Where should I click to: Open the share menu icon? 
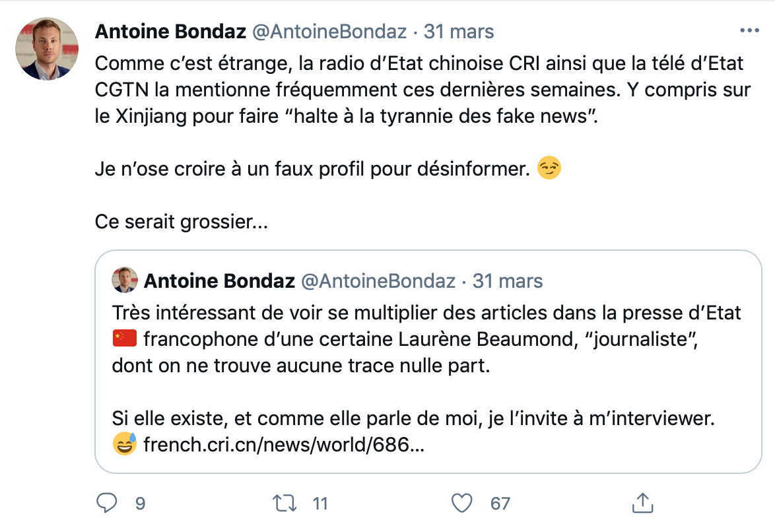[643, 502]
